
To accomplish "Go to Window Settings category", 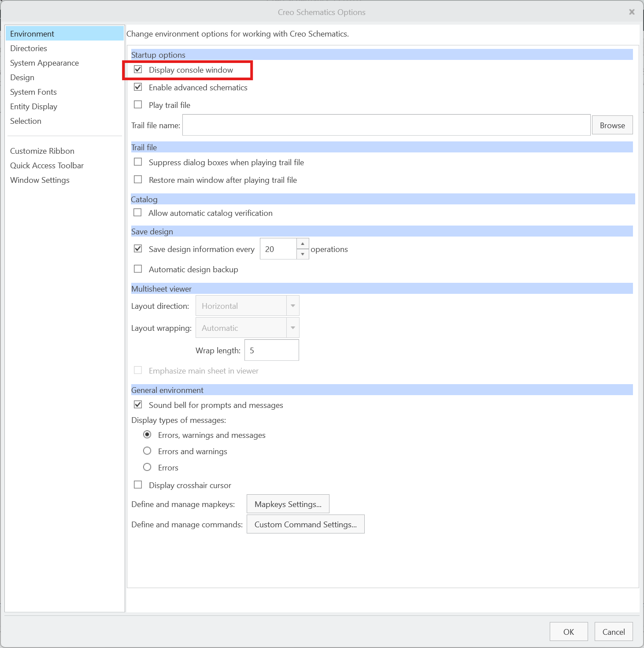I will 65,180.
